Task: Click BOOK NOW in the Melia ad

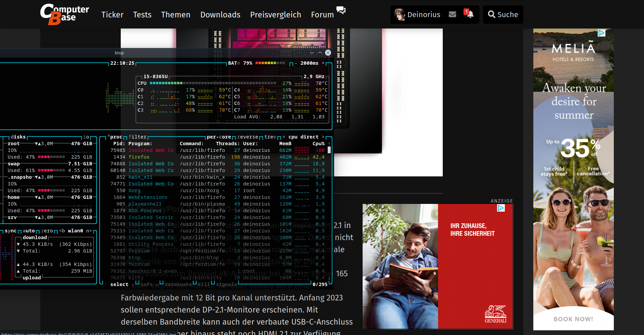Action: coord(573,319)
